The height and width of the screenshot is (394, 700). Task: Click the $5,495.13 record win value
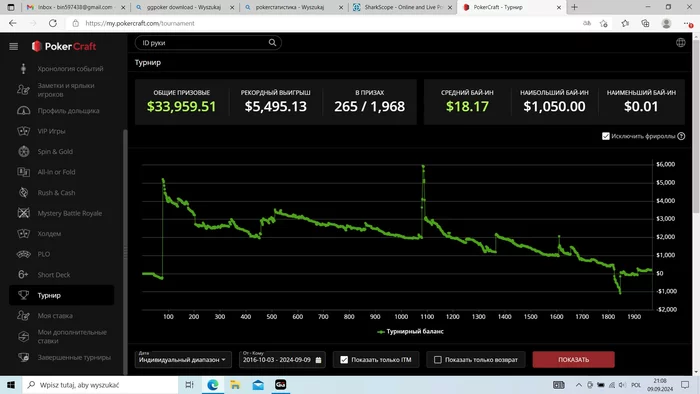pyautogui.click(x=275, y=106)
